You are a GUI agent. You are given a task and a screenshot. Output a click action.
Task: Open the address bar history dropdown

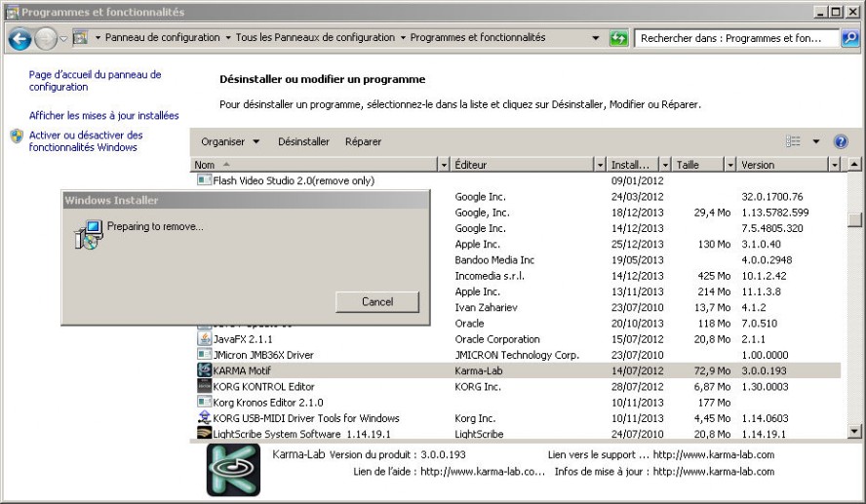(x=596, y=38)
